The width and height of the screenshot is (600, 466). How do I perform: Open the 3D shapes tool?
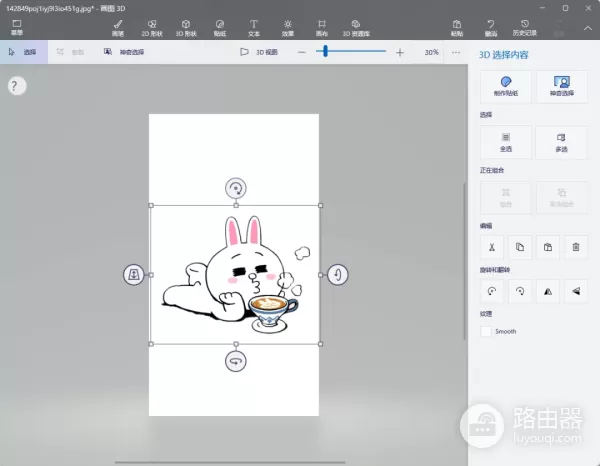pos(187,26)
